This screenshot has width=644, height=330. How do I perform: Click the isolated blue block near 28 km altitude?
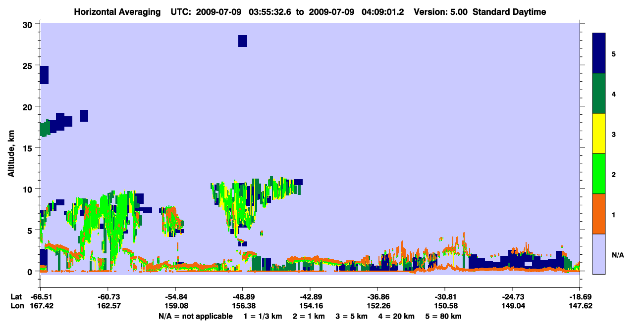click(x=243, y=41)
